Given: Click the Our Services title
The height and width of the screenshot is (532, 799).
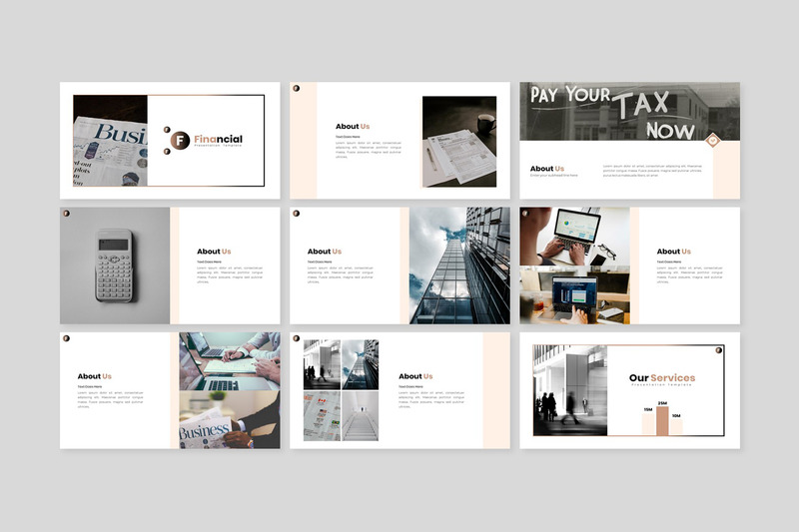Looking at the screenshot, I should [x=662, y=377].
